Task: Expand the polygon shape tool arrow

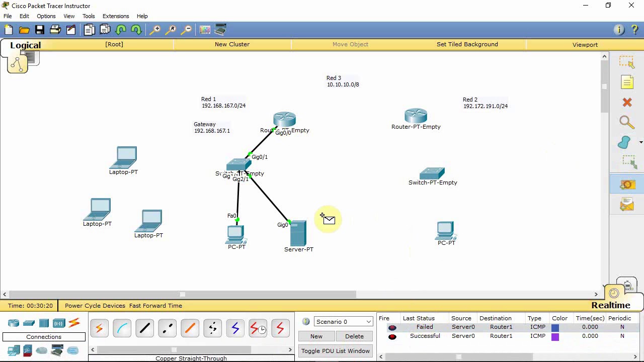Action: (x=640, y=143)
